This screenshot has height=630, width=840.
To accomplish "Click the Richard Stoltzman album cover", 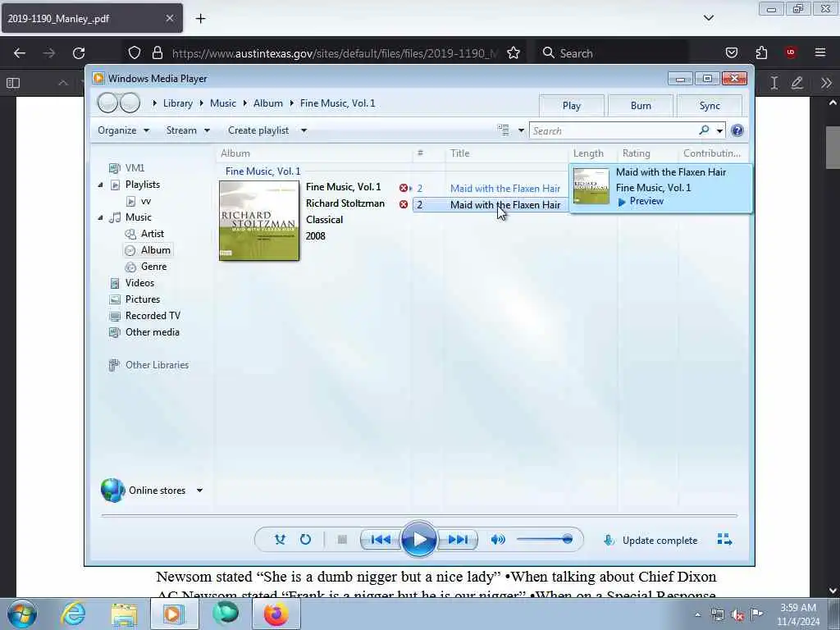I will [259, 221].
